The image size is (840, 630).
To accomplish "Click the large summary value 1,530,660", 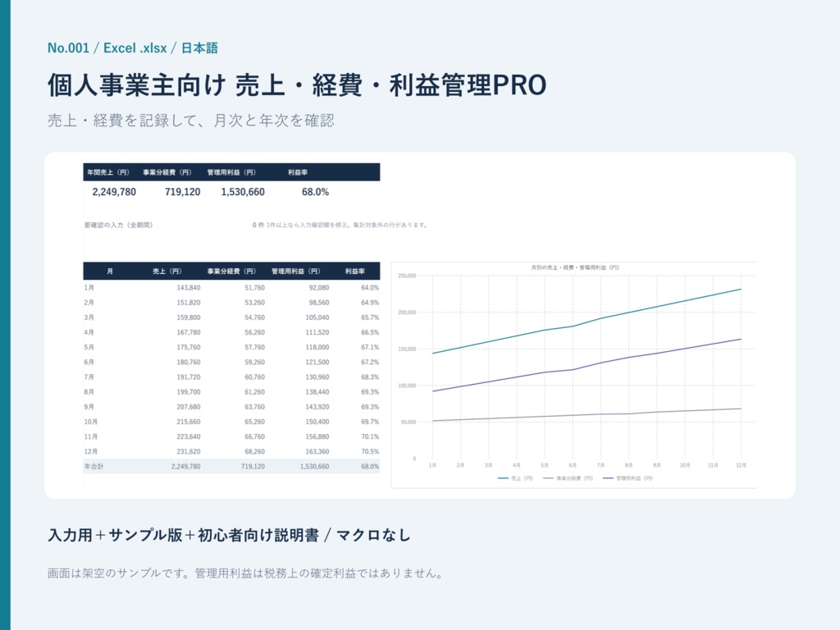I will point(243,192).
